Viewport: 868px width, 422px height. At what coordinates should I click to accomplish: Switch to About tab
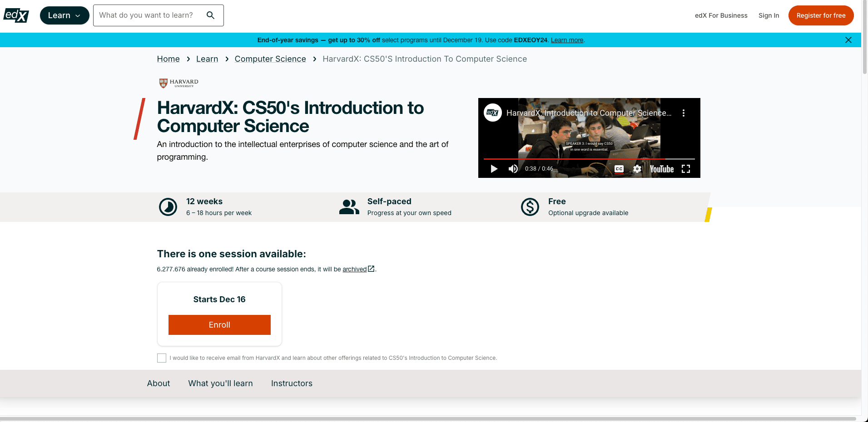[159, 383]
